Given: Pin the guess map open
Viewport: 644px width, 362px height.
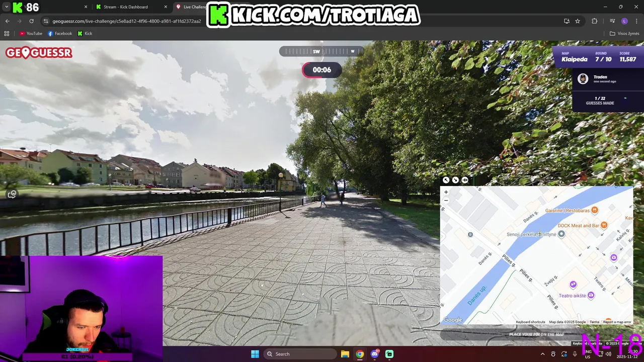Looking at the screenshot, I should coord(465,180).
